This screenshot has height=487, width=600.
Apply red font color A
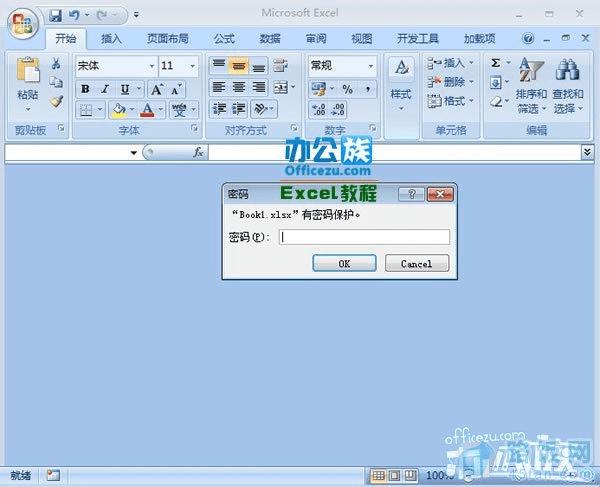[148, 109]
